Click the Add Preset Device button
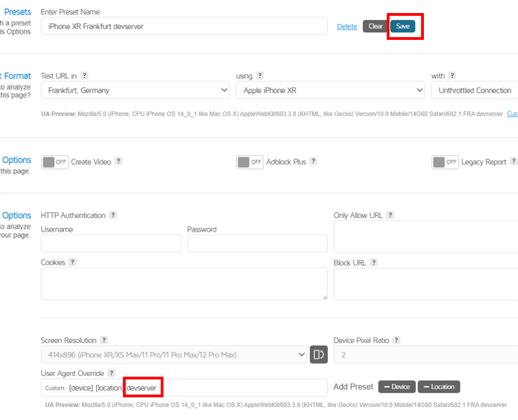The width and height of the screenshot is (518, 420). pos(396,387)
